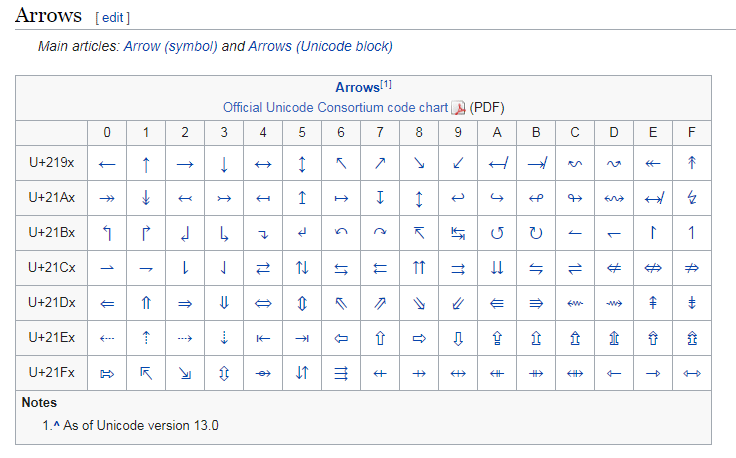The width and height of the screenshot is (736, 458).
Task: Click the upwards paired arrows in U+21Cx
Action: [419, 268]
